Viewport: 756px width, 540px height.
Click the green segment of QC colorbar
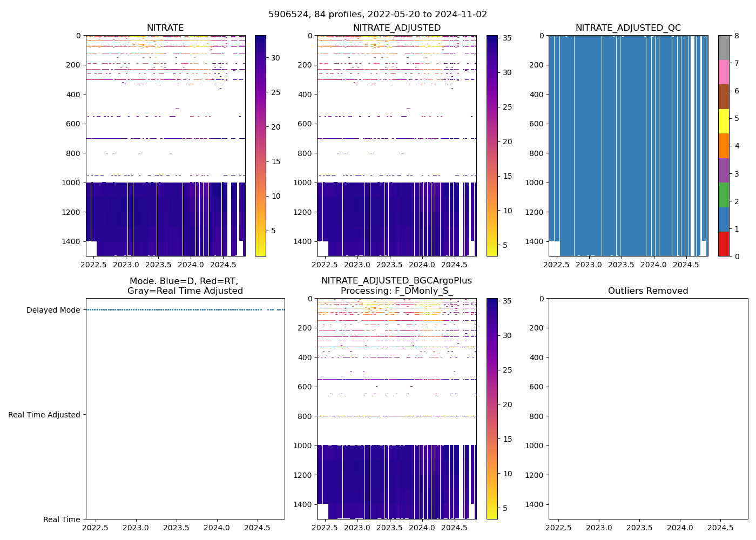tap(724, 194)
